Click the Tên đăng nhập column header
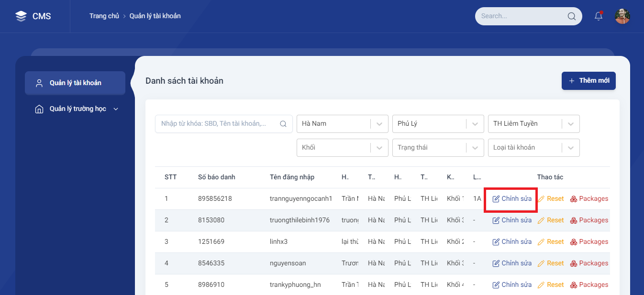The width and height of the screenshot is (644, 295). tap(292, 177)
